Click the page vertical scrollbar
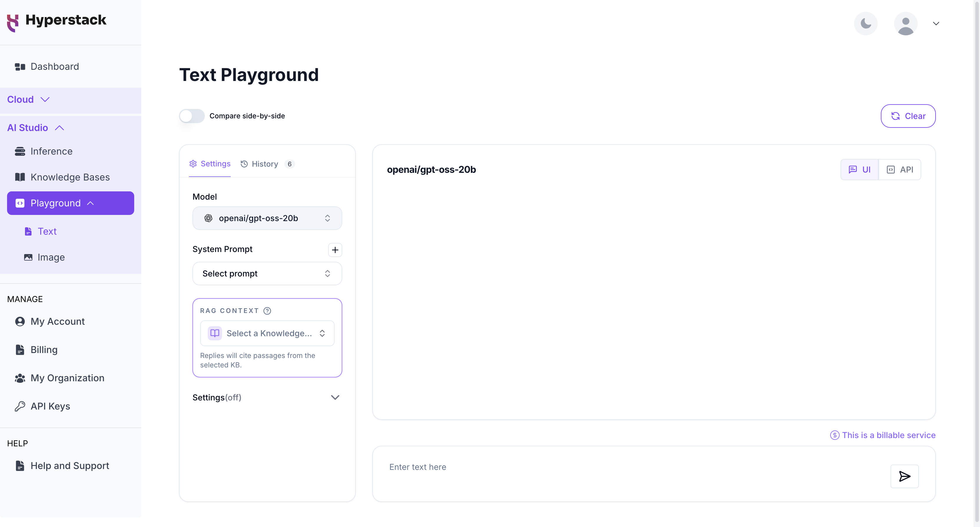The height and width of the screenshot is (527, 980). [976, 263]
